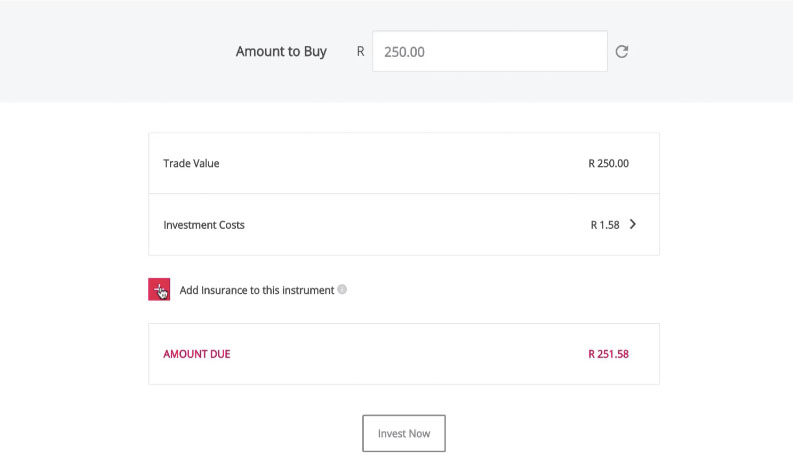Click the 'Add Insurance to this instrument' text
This screenshot has width=793, height=471.
(x=256, y=291)
